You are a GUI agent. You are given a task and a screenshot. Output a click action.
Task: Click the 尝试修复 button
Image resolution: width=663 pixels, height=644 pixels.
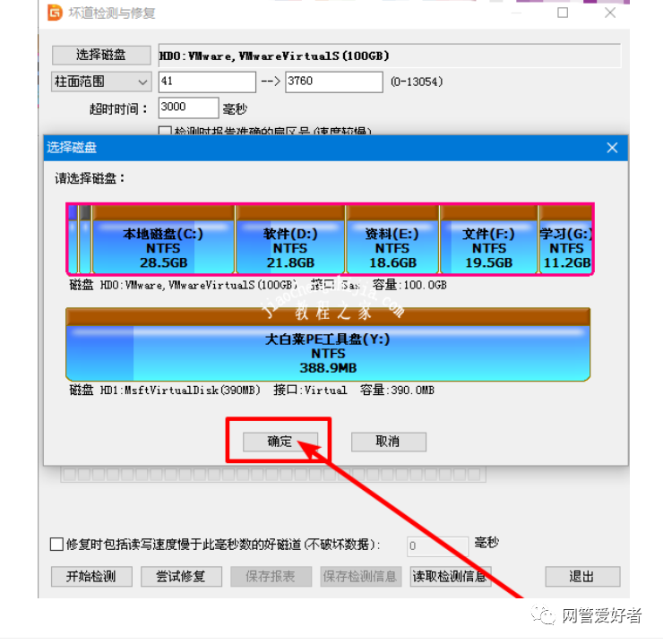pyautogui.click(x=181, y=577)
